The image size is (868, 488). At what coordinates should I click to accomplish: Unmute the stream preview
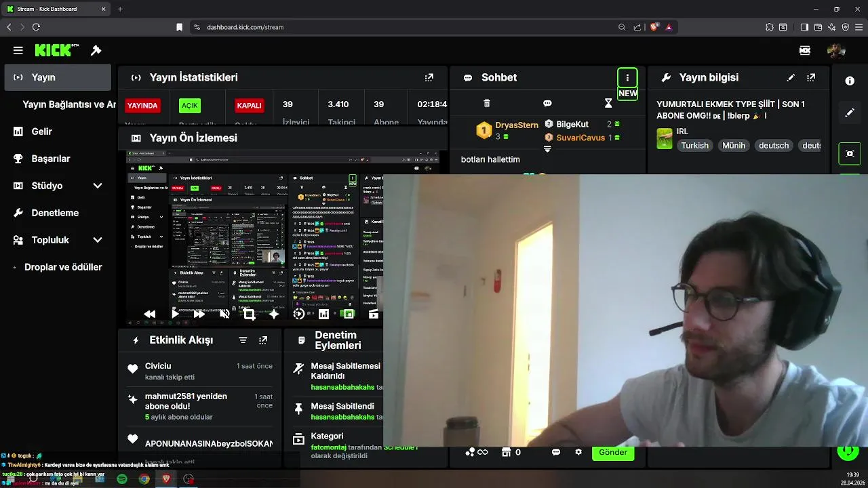click(224, 314)
